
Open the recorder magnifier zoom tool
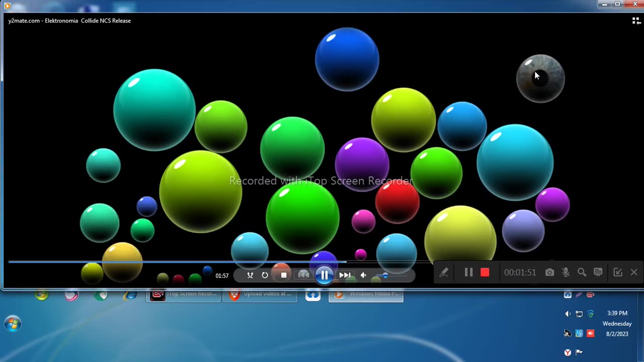(x=582, y=272)
